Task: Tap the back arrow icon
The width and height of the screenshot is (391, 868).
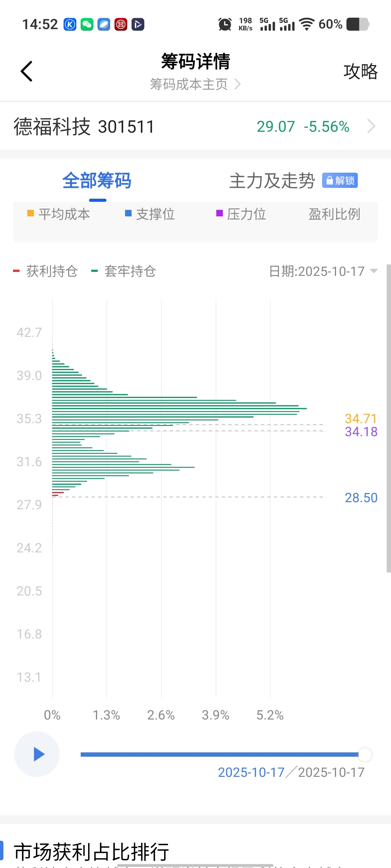Action: click(x=26, y=71)
